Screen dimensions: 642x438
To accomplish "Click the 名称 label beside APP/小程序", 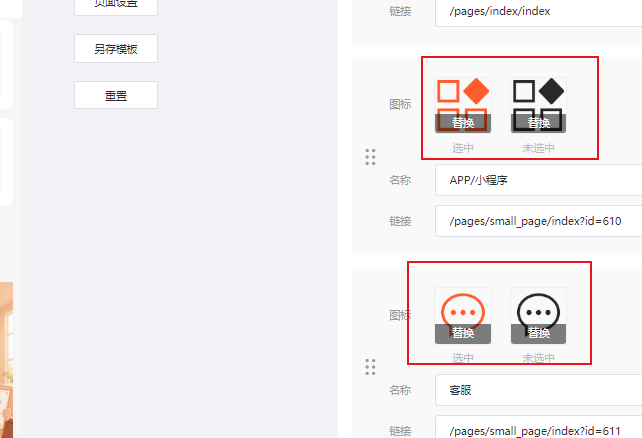I will click(400, 180).
